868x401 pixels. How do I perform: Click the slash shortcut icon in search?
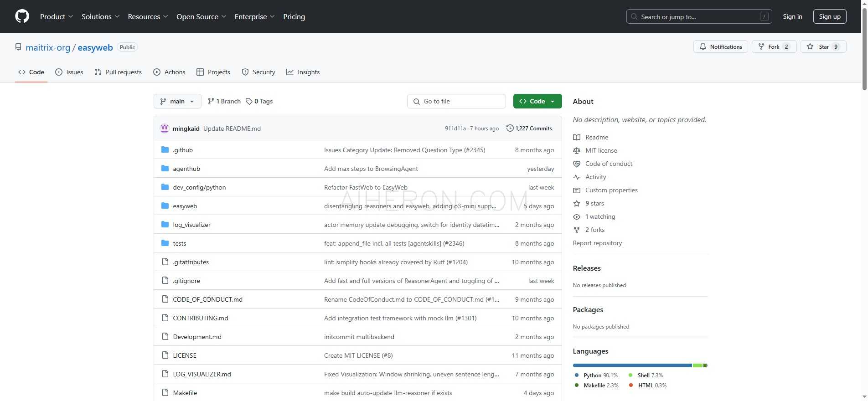click(765, 16)
